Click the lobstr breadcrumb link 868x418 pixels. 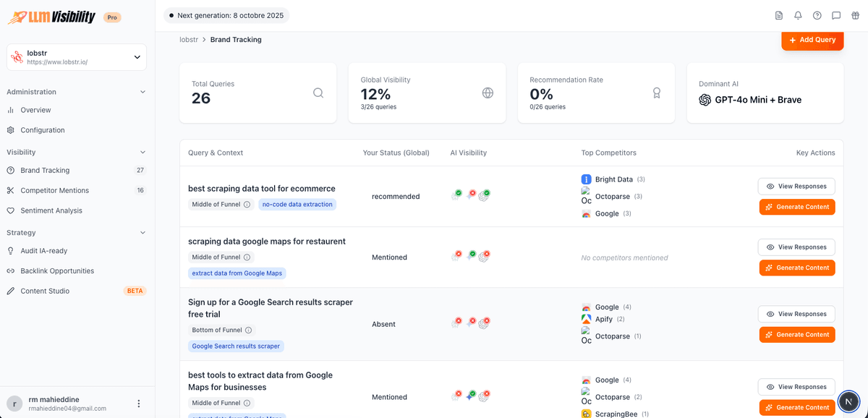point(189,40)
